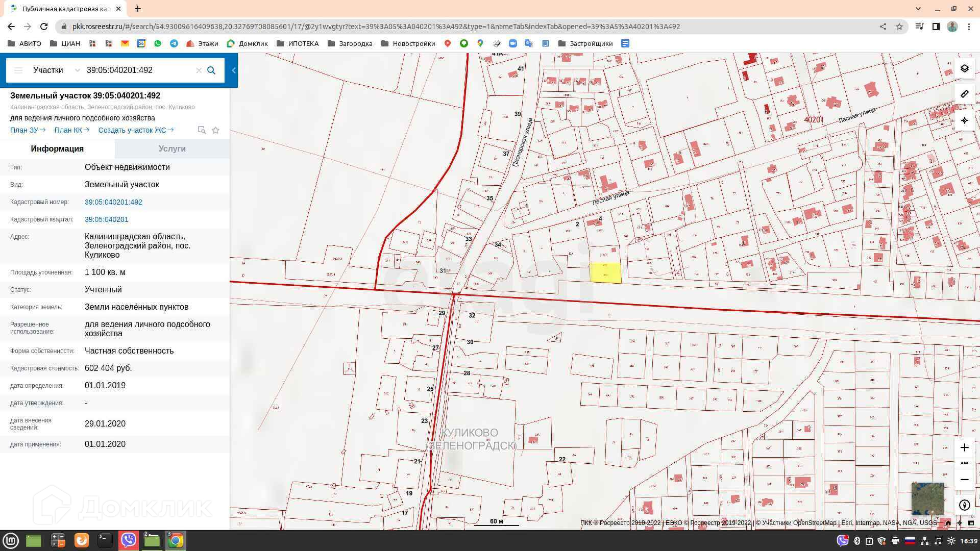Click the magnifier search icon
This screenshot has height=551, width=980.
211,70
